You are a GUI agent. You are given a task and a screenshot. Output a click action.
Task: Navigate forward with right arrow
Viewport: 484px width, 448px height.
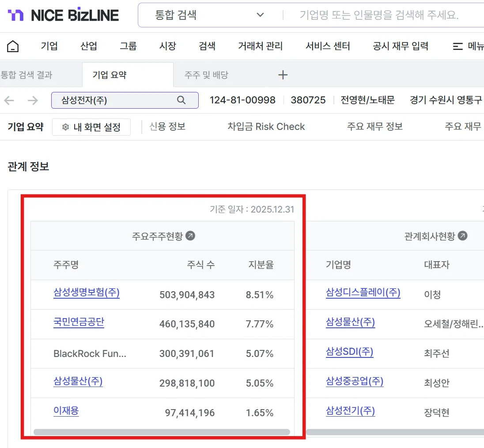click(x=33, y=100)
